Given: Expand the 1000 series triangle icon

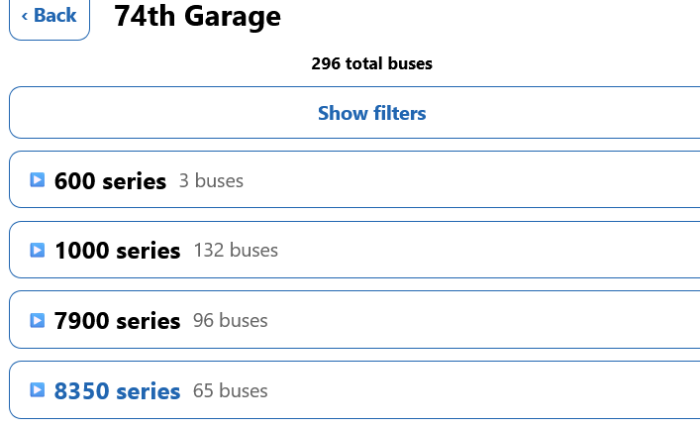Looking at the screenshot, I should [37, 250].
